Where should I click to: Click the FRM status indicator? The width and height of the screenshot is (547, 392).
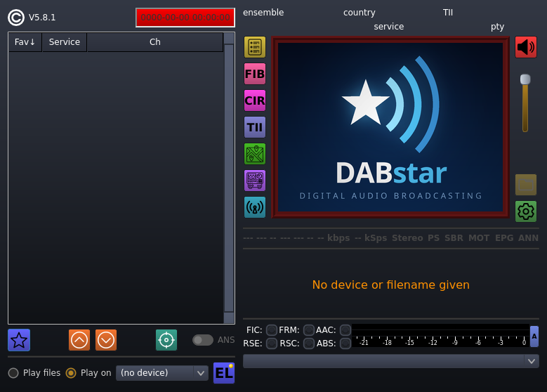coord(309,330)
